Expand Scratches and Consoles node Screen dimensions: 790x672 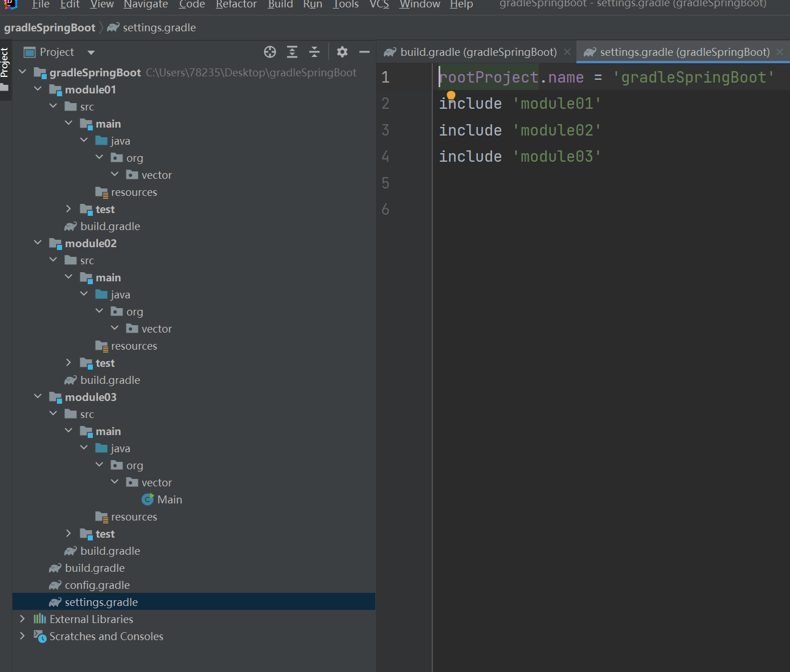[23, 636]
